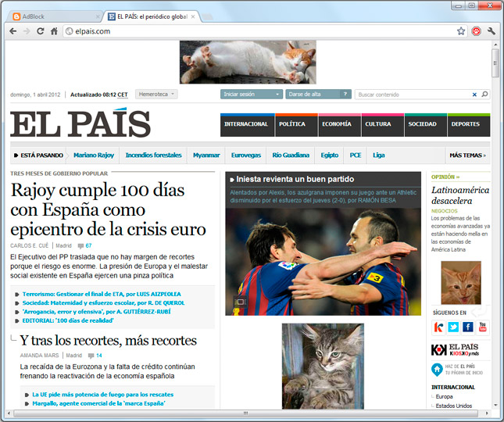Open Latinoamérica desacelera opinion piece
This screenshot has width=504, height=422.
click(x=460, y=195)
